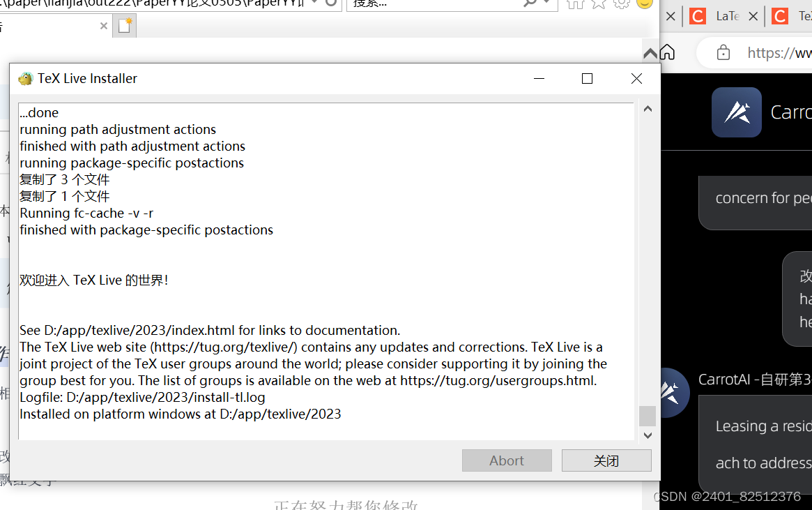
Task: Click the page scroll-up chevron in the back browser
Action: pyautogui.click(x=650, y=53)
